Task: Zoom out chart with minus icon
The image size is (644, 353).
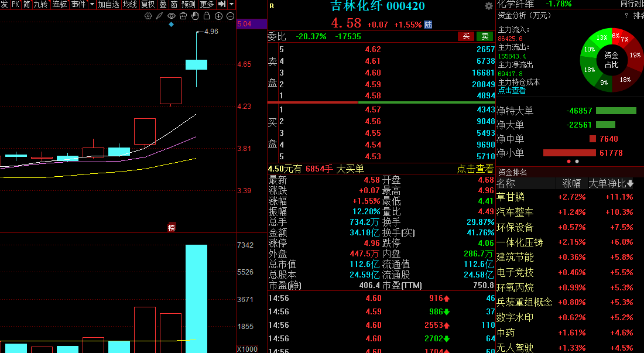Action: coord(231,16)
